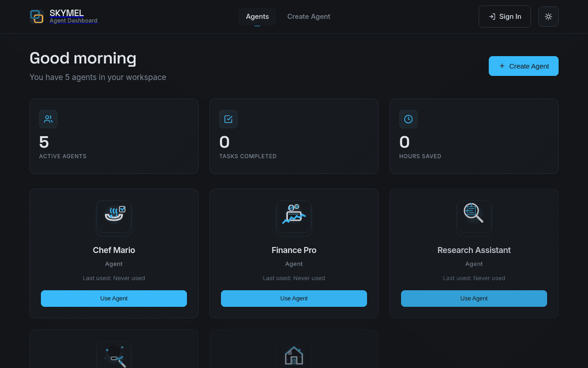Click the HOURS SAVED label
The width and height of the screenshot is (588, 368).
(x=420, y=156)
